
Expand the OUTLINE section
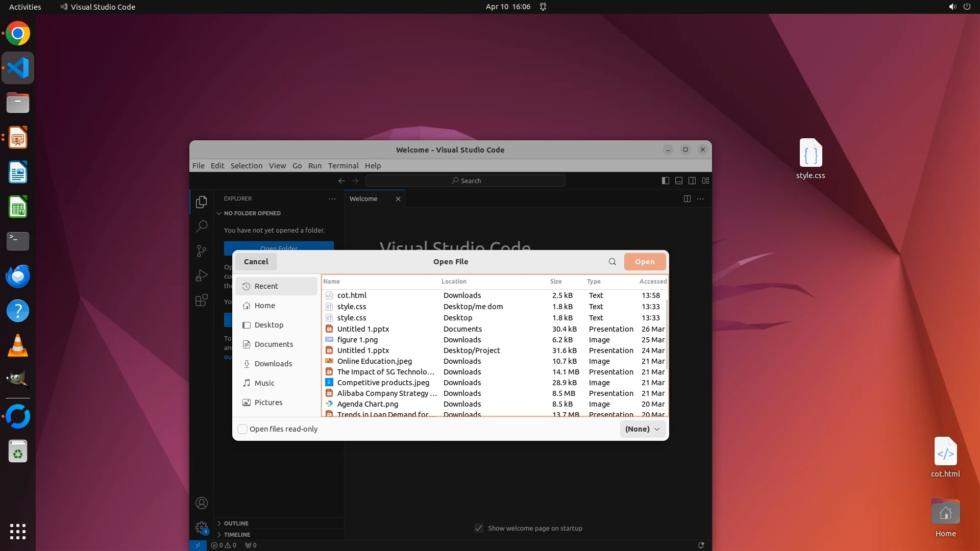pyautogui.click(x=236, y=523)
